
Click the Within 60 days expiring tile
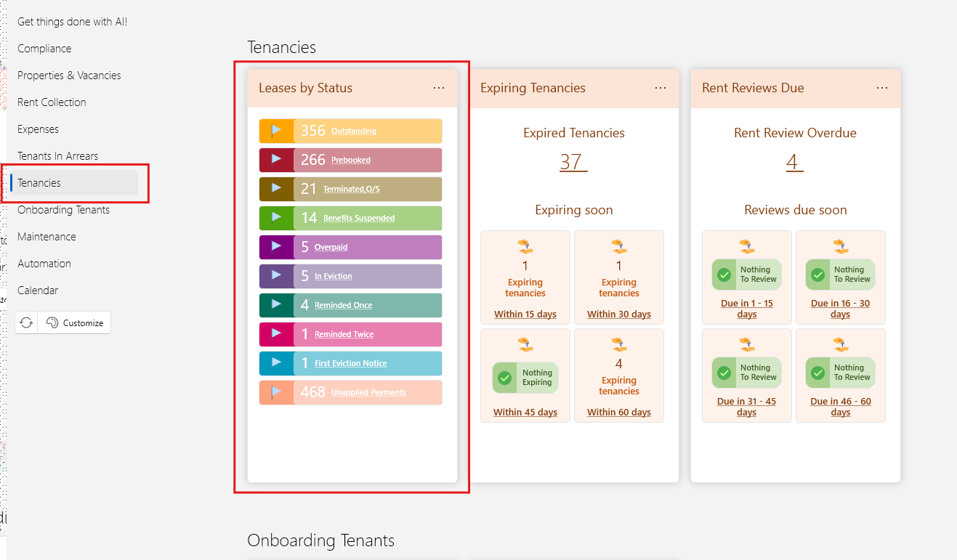pos(619,375)
